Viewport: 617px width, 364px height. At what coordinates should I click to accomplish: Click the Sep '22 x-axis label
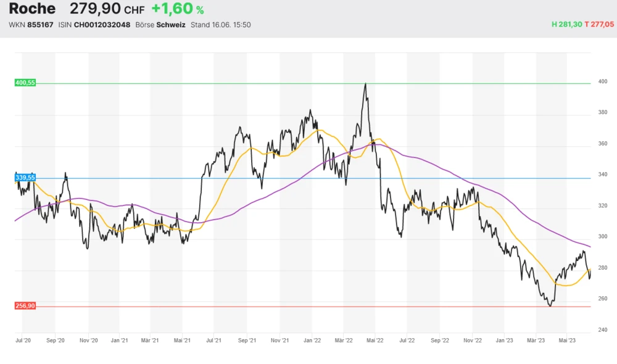coord(439,340)
